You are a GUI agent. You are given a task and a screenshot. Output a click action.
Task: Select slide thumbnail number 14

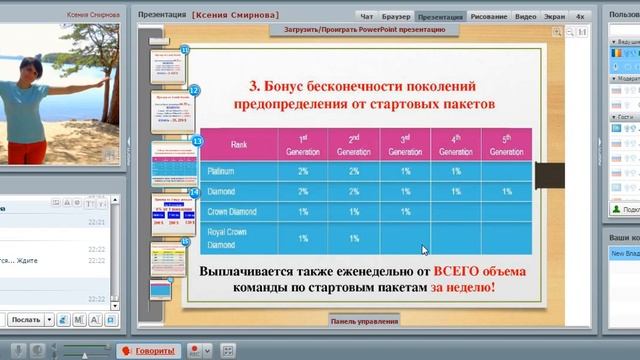click(x=174, y=214)
